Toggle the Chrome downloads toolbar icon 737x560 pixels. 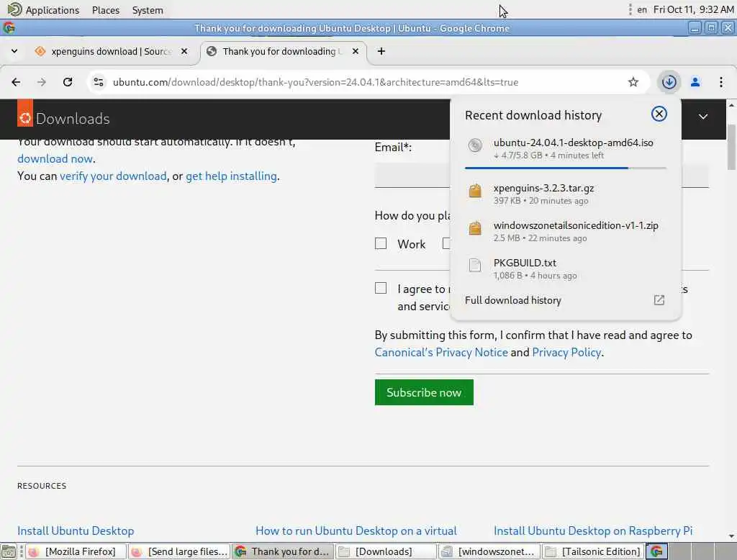tap(669, 82)
